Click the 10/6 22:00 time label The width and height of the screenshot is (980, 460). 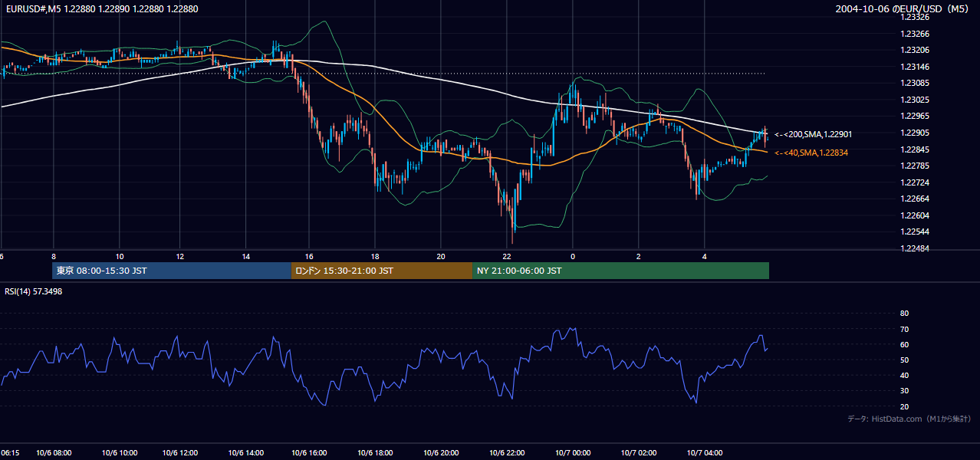click(x=506, y=453)
